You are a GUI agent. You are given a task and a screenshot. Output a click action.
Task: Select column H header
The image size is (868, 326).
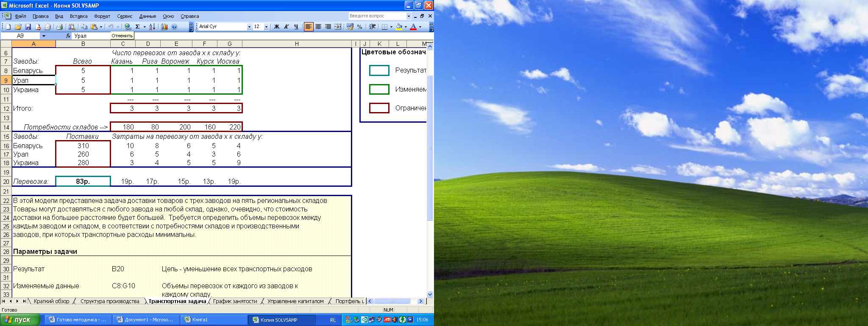(x=297, y=44)
